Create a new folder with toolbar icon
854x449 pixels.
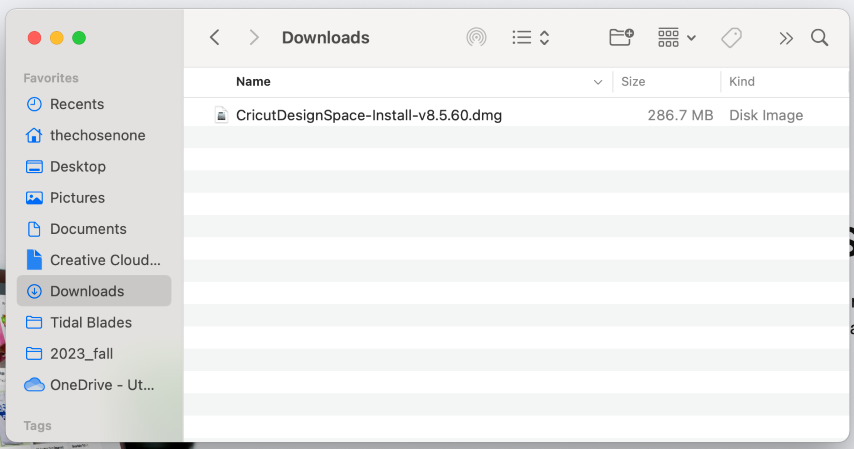pyautogui.click(x=621, y=38)
